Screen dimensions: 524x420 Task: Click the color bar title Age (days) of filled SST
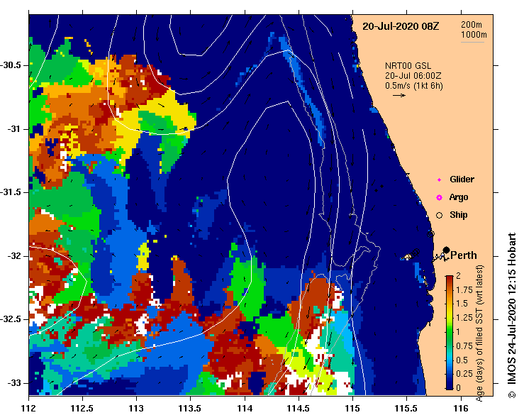pyautogui.click(x=479, y=333)
